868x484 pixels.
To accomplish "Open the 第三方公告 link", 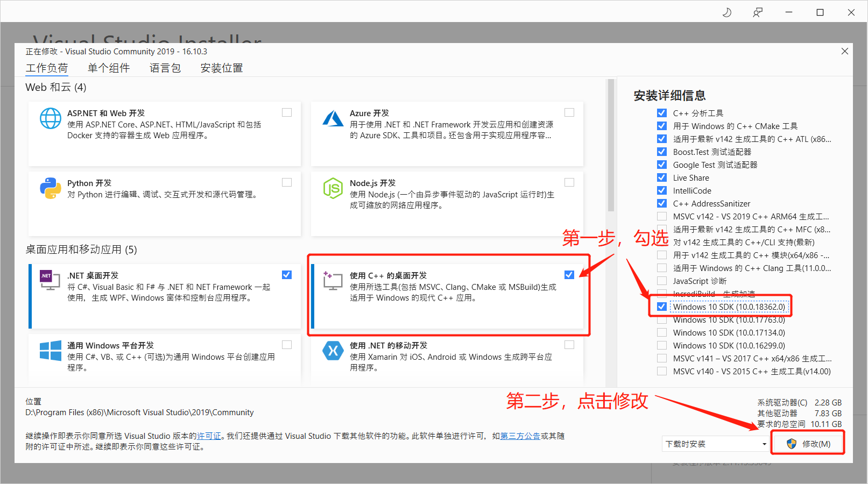I will (520, 436).
